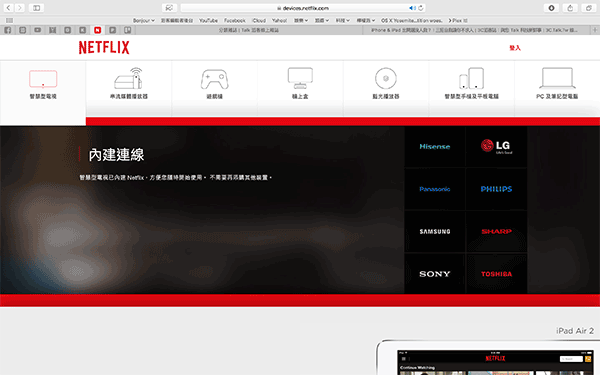Open the SONY brand tile
The height and width of the screenshot is (375, 600).
coord(435,274)
